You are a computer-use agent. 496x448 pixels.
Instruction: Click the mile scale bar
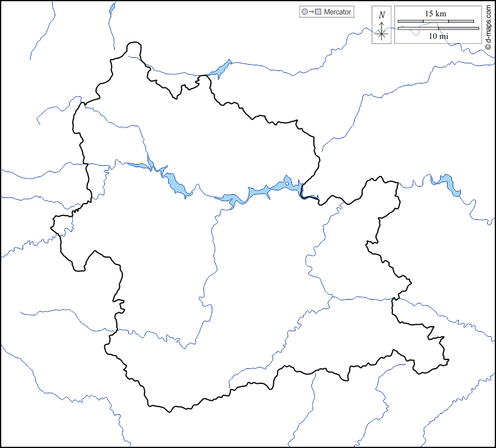click(x=438, y=28)
